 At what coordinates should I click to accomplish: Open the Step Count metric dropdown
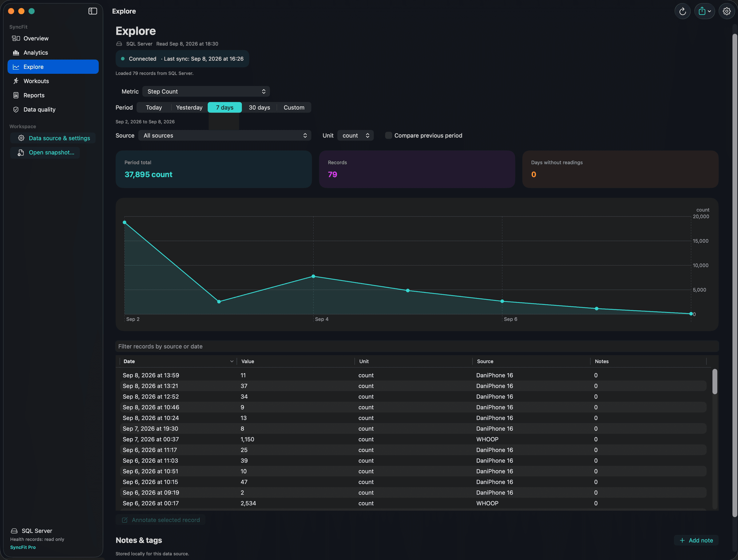pos(206,91)
